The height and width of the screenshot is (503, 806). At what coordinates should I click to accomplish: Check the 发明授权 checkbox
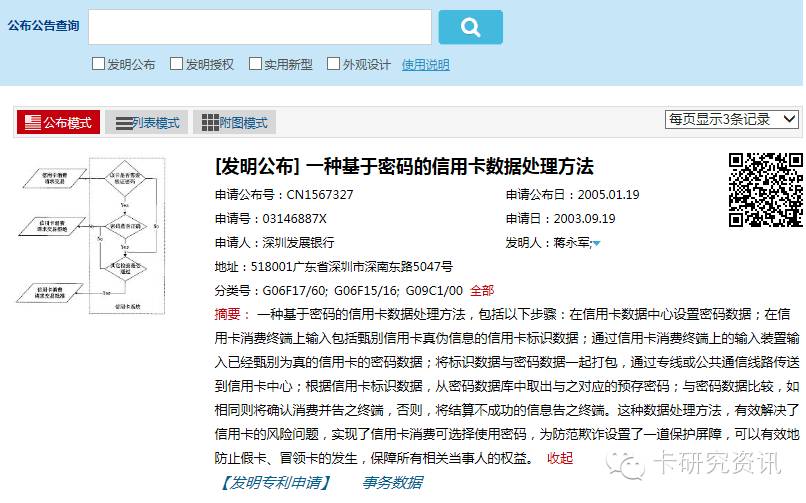[176, 64]
